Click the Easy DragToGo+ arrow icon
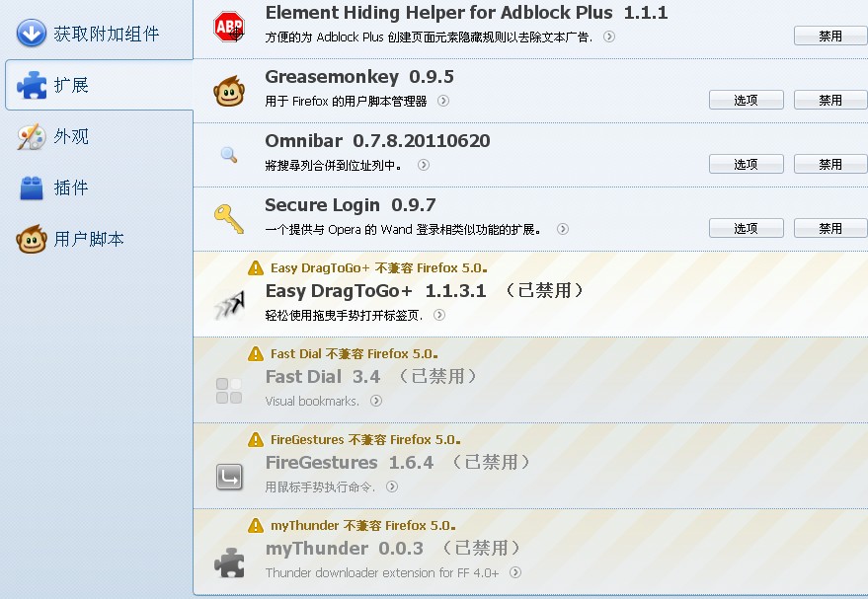 [x=230, y=305]
